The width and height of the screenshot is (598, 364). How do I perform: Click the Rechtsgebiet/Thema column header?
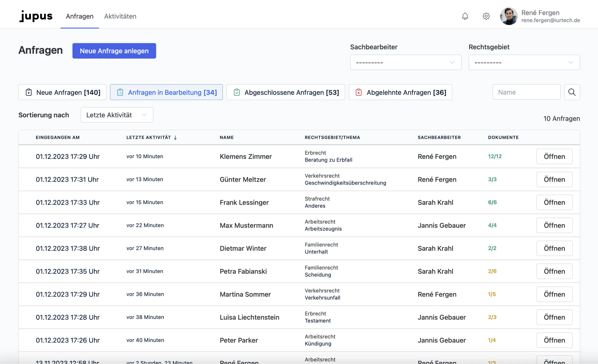coord(332,138)
